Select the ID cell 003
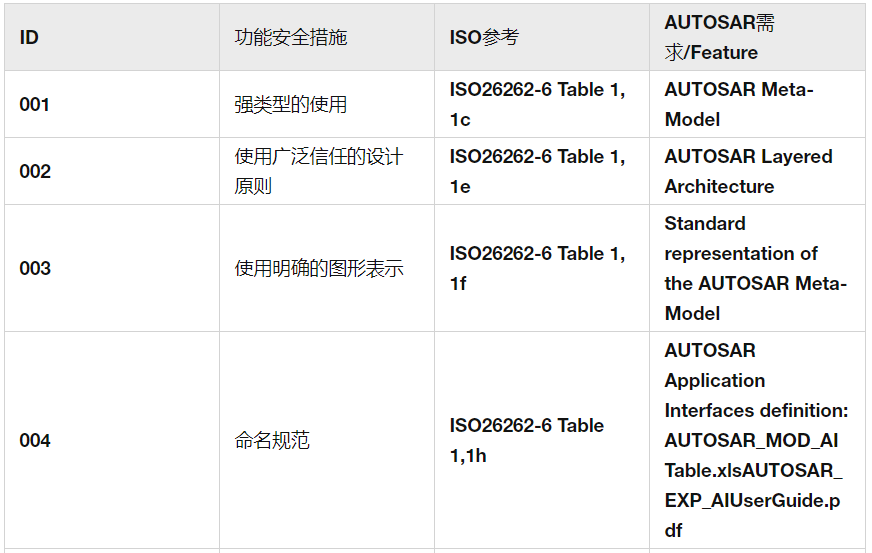 [x=34, y=268]
